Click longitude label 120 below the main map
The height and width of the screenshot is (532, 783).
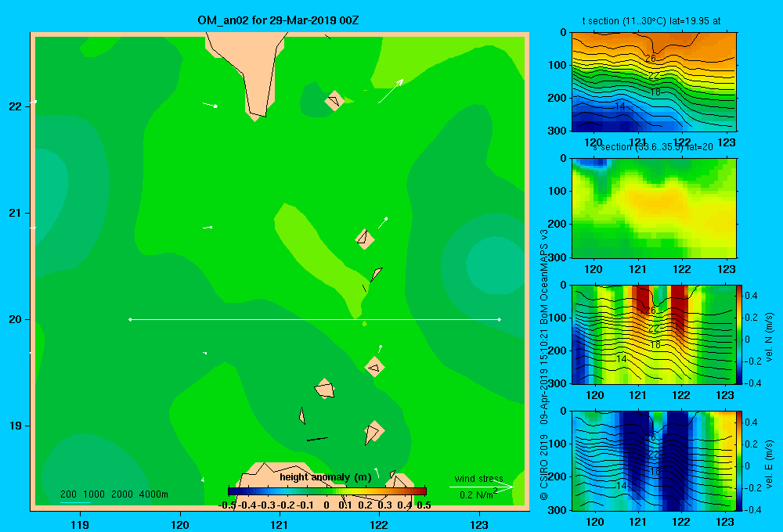click(x=180, y=525)
